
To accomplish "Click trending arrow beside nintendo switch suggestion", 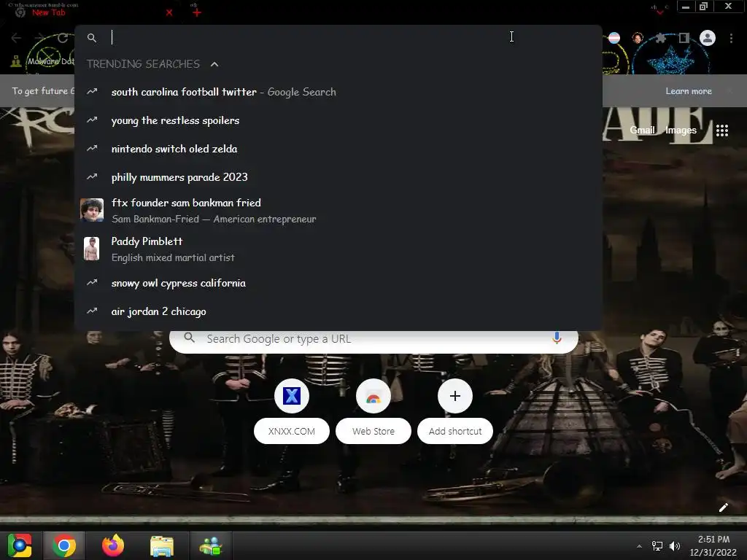I will [92, 148].
